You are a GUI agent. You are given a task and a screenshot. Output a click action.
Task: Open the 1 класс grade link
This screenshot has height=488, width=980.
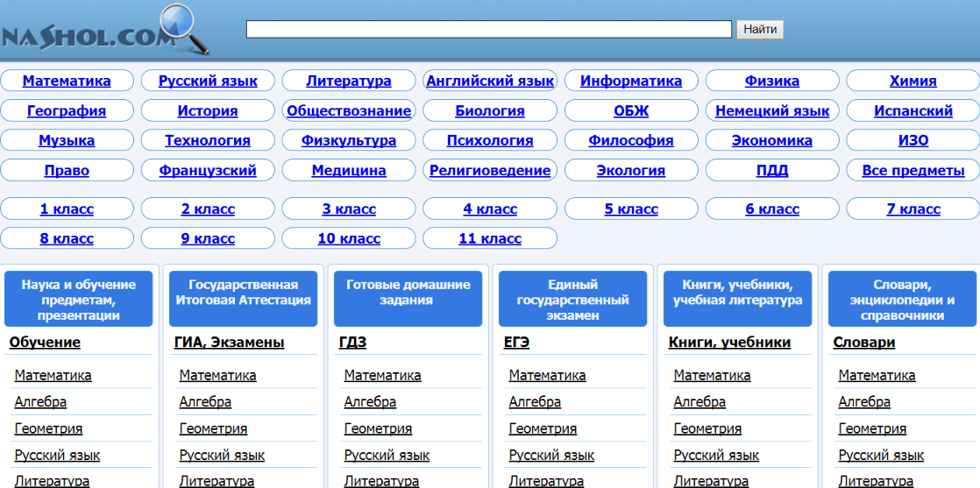67,209
